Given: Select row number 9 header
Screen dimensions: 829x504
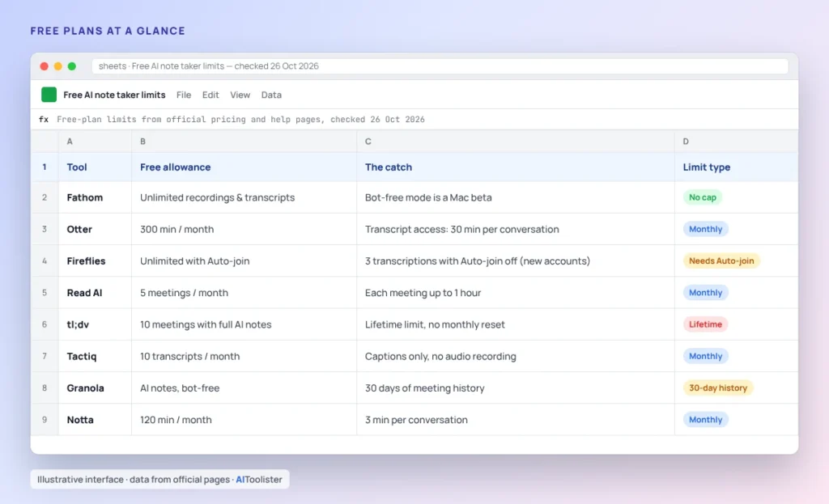Looking at the screenshot, I should point(45,420).
